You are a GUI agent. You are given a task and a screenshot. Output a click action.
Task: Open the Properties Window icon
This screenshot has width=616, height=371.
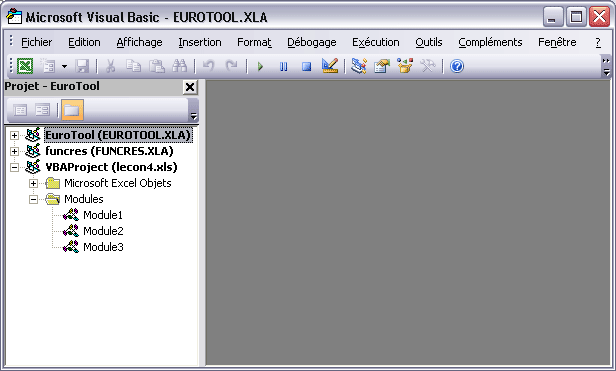click(x=382, y=66)
